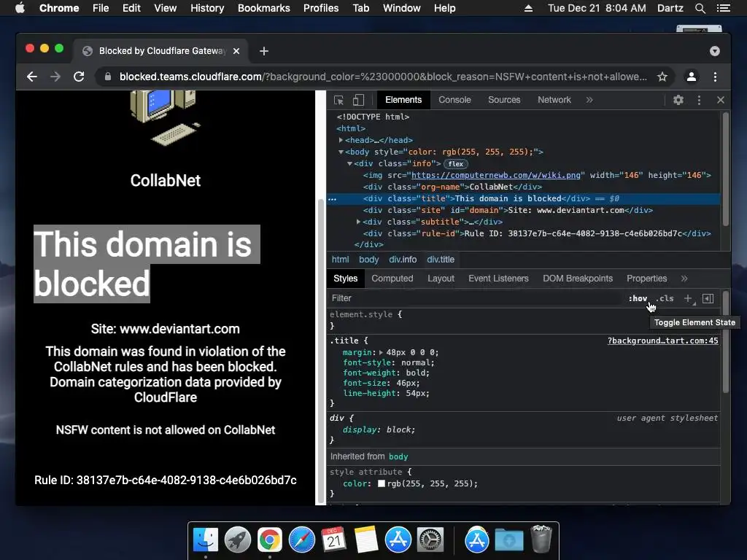Open the Bookmarks menu

(x=264, y=8)
